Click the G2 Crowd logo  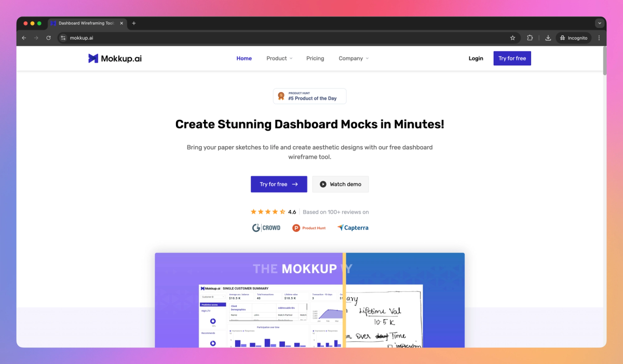pyautogui.click(x=266, y=228)
